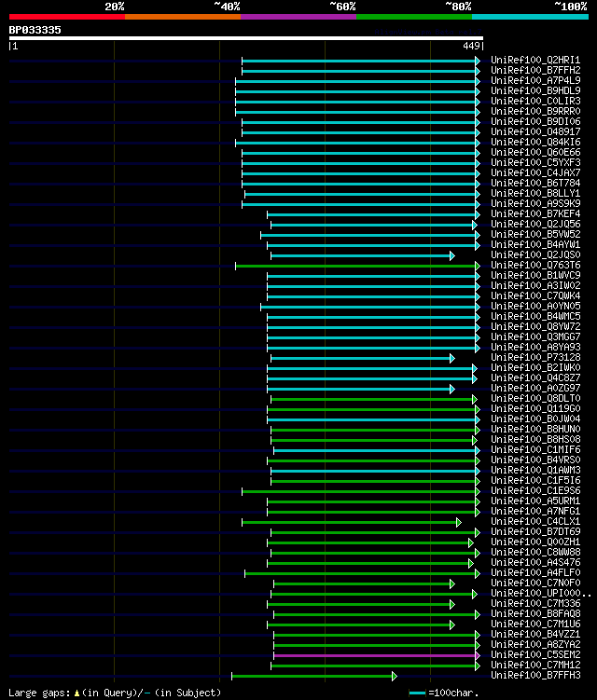Click the UniRef100_Q2HRI1 hit label
The height and width of the screenshot is (700, 597).
(535, 60)
